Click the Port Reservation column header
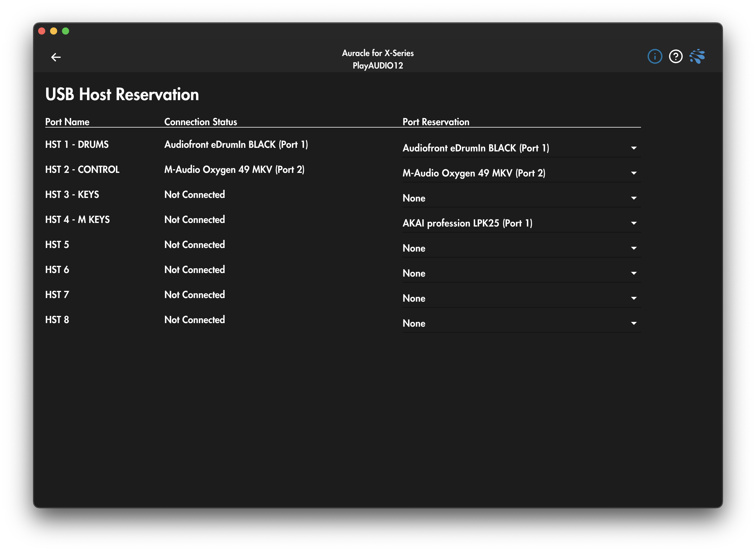This screenshot has width=756, height=552. point(436,122)
